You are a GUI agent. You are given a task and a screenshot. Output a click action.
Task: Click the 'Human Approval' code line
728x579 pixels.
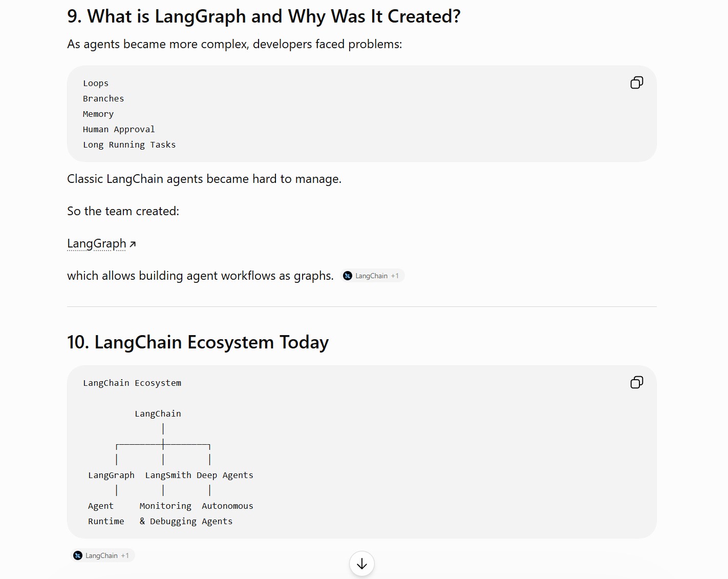(x=119, y=129)
